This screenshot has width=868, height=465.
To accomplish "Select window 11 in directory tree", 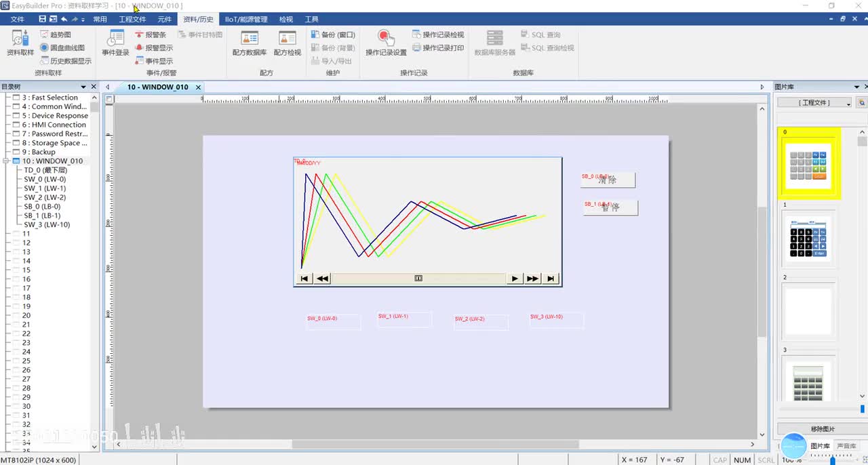I will [26, 234].
